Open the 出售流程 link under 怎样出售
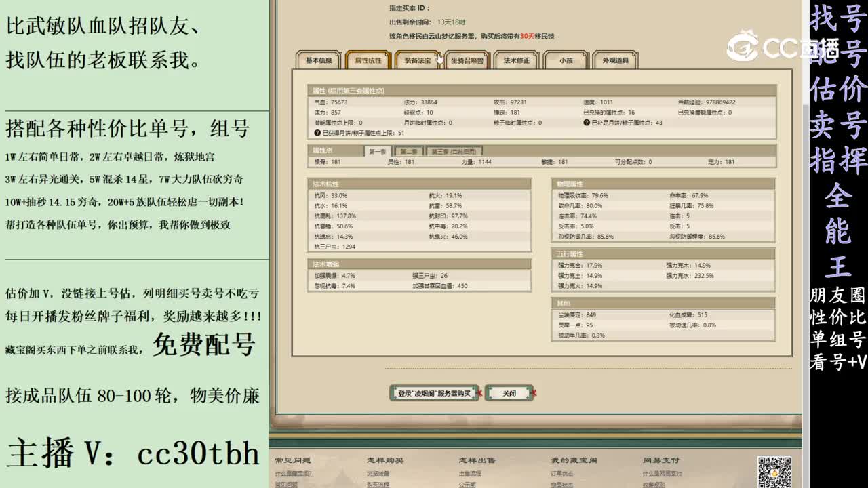The height and width of the screenshot is (488, 868). pos(470,474)
